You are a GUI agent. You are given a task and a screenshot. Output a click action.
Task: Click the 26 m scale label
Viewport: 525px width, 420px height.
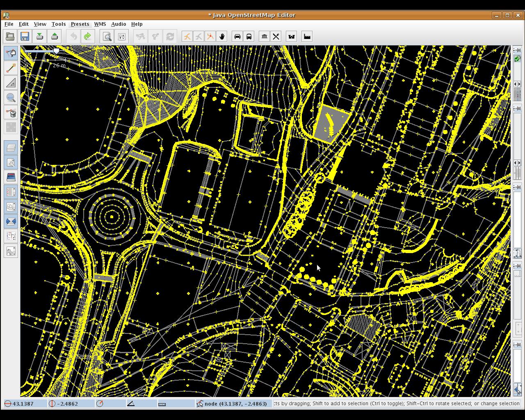tap(59, 65)
